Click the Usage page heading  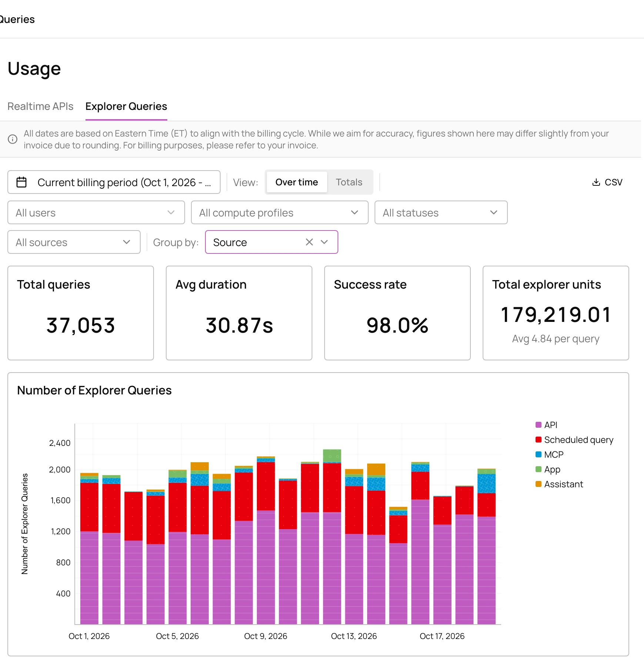click(x=34, y=68)
